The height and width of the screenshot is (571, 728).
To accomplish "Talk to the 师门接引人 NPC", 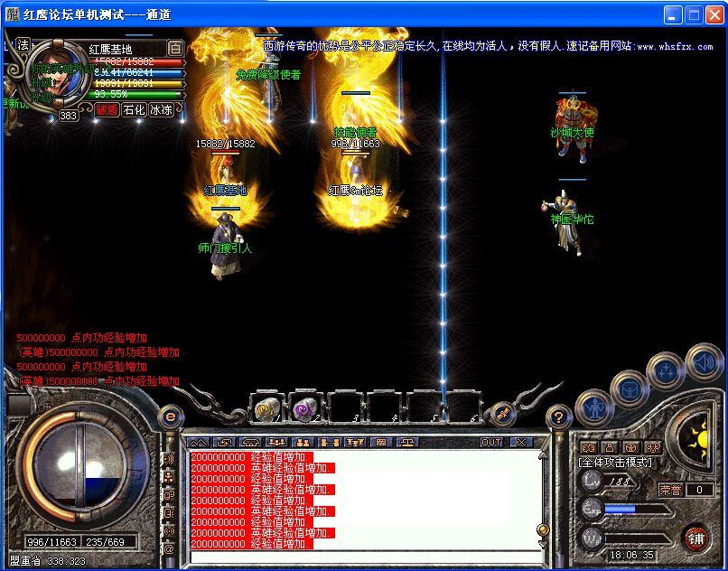I will (x=224, y=248).
